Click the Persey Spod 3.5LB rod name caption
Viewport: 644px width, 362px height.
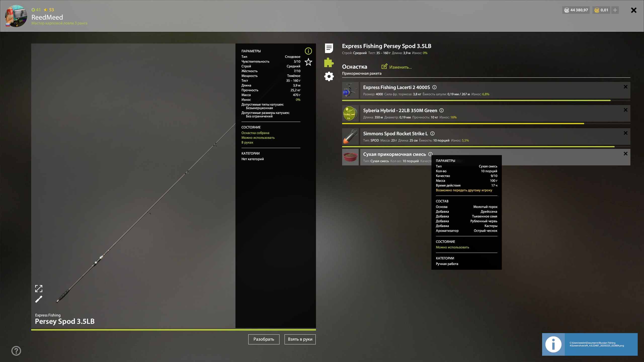tap(65, 321)
